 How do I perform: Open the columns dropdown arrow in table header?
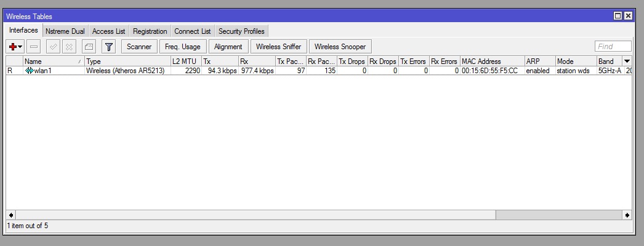(627, 61)
